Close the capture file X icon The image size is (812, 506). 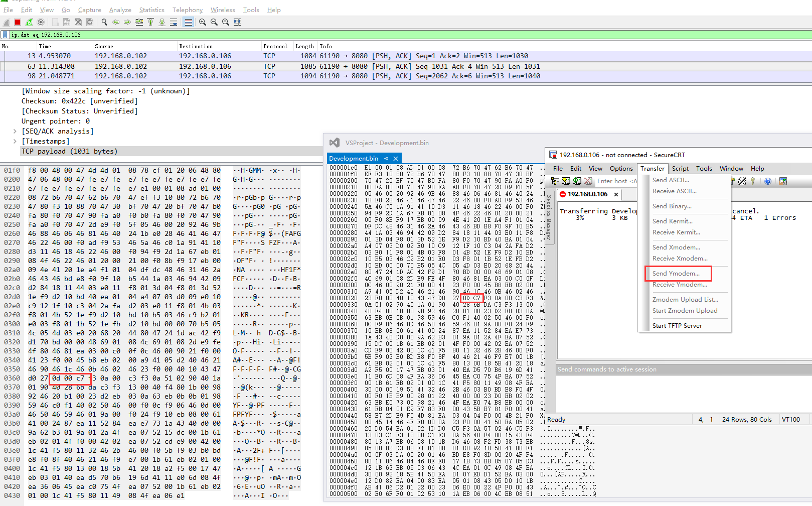(78, 22)
